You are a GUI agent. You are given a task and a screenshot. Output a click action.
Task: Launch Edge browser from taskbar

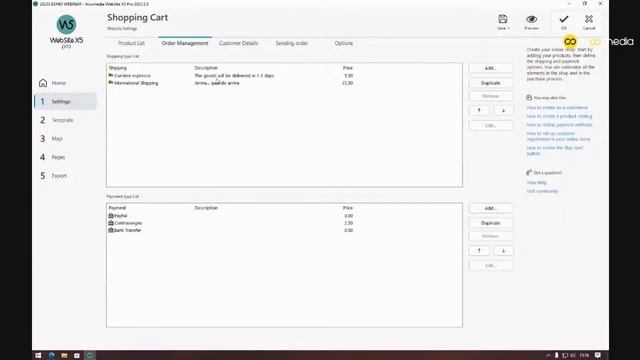(51, 356)
